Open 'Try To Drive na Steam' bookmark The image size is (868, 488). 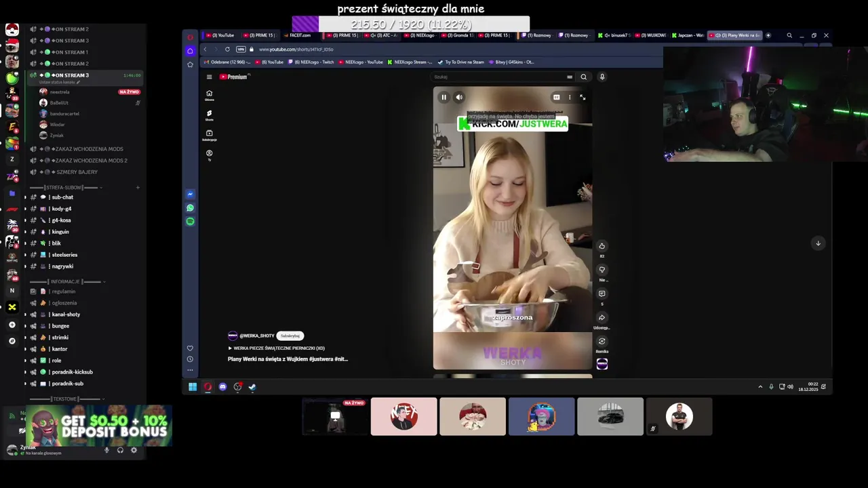461,62
